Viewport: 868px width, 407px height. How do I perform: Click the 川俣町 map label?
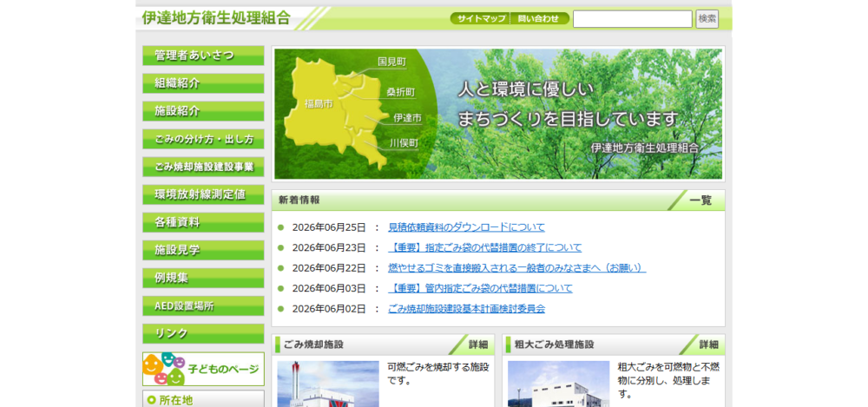pos(404,143)
